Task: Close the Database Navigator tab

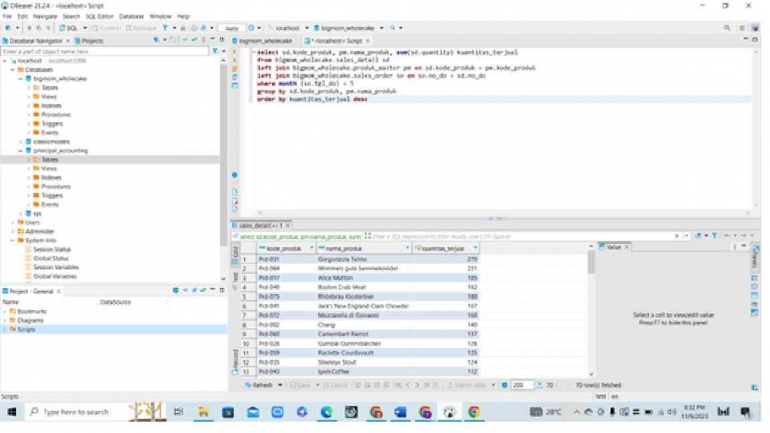Action: 68,41
